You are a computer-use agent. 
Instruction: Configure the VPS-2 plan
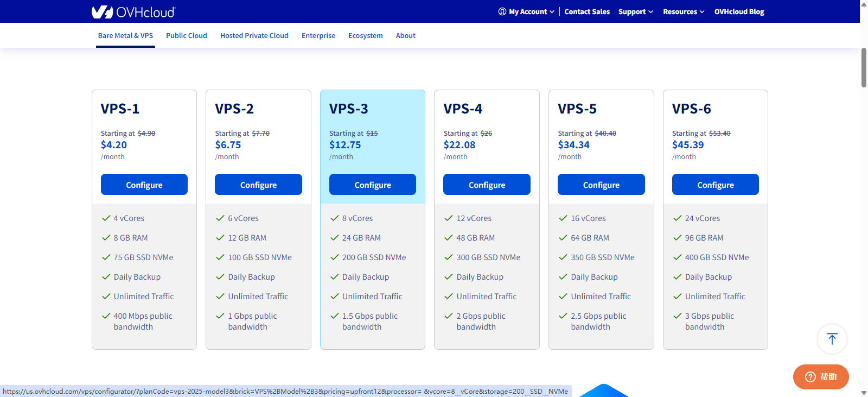tap(258, 185)
